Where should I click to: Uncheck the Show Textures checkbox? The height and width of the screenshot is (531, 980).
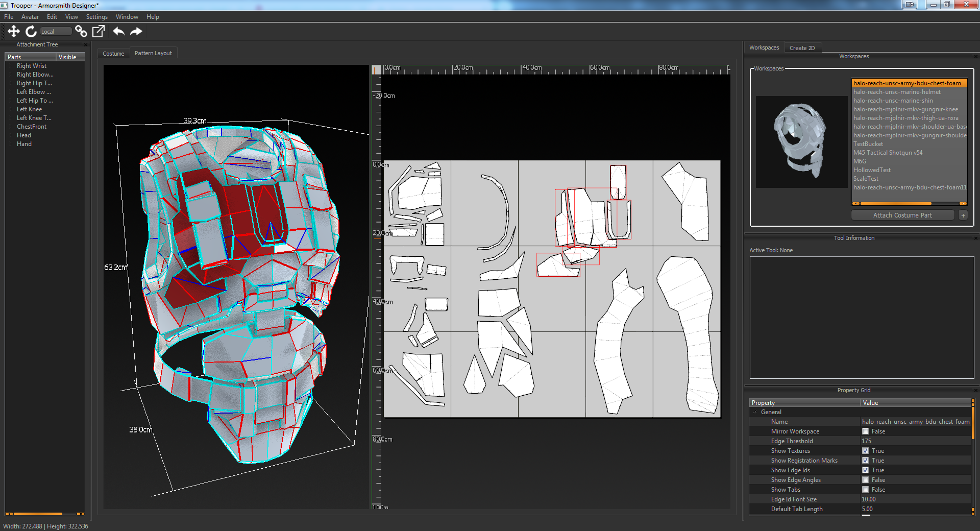tap(865, 451)
